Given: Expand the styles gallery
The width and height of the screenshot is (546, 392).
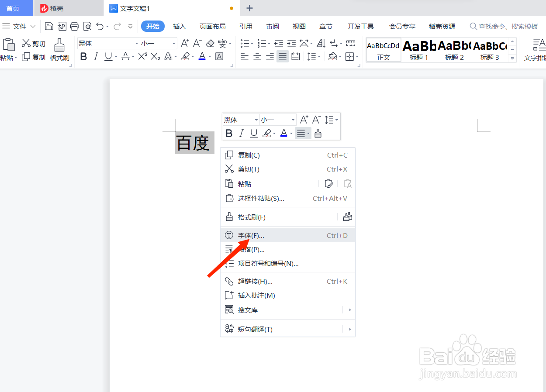Looking at the screenshot, I should coord(512,58).
